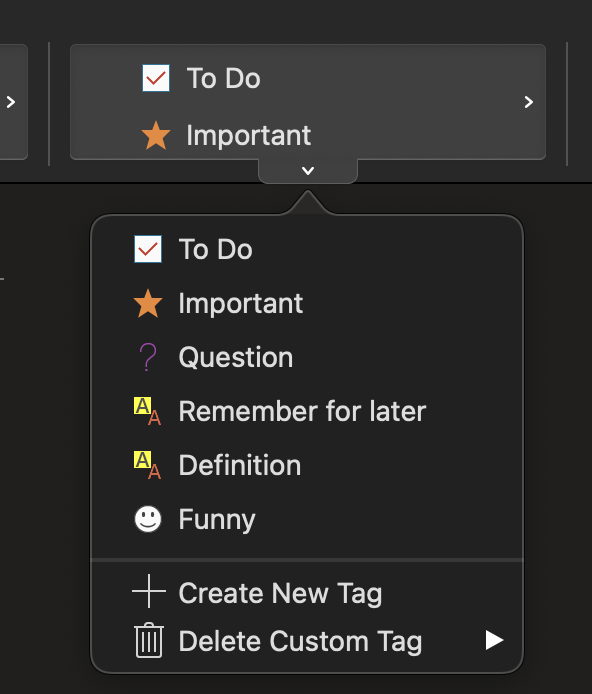The width and height of the screenshot is (592, 694).
Task: Open Delete Custom Tag
Action: click(x=307, y=640)
